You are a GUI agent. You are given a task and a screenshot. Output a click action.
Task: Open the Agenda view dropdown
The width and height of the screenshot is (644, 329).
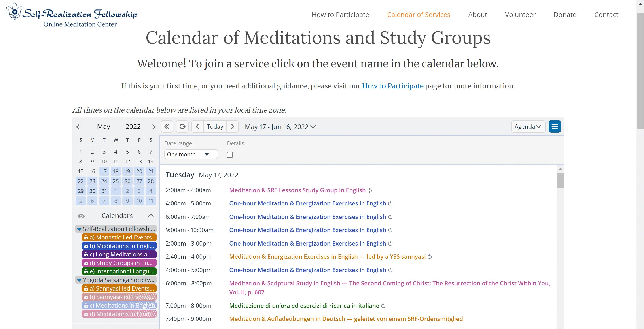click(x=528, y=127)
